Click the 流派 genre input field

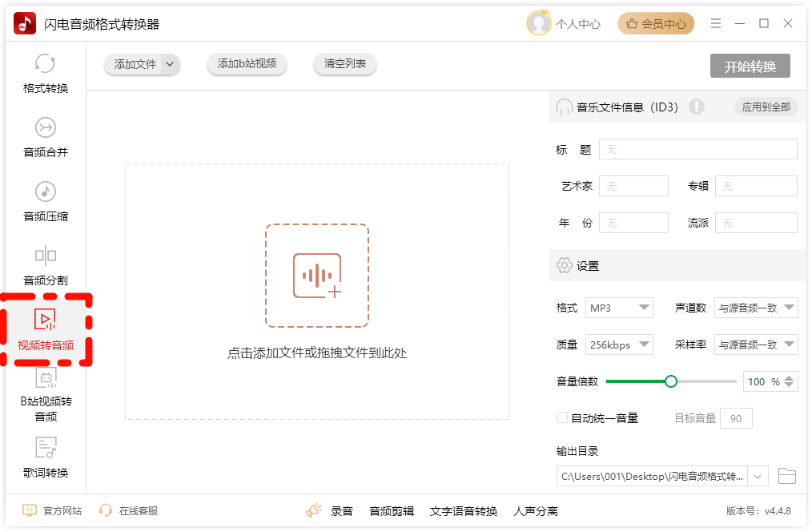pos(756,222)
